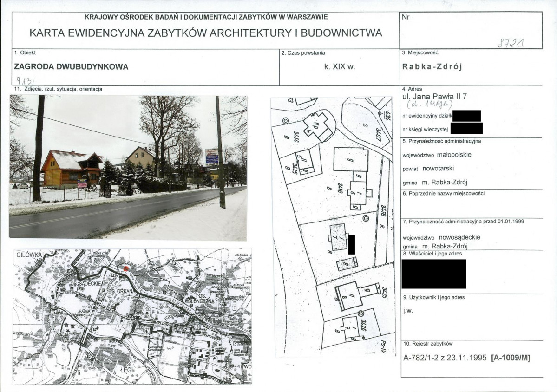557x392 pixels.
Task: Select the street photograph of the wooden house
Action: (128, 168)
